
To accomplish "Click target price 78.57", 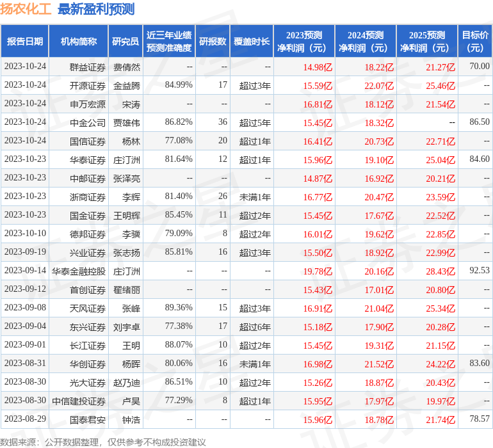I will tap(480, 419).
